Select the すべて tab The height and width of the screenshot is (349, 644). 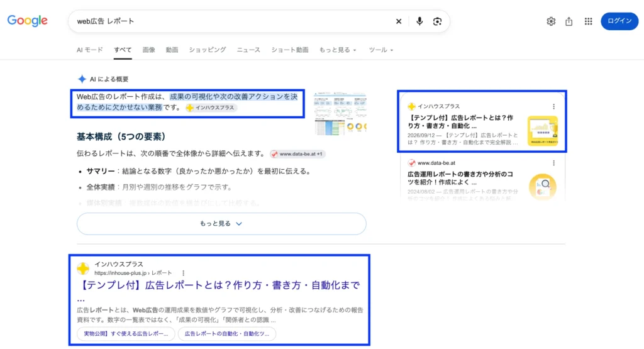click(123, 50)
